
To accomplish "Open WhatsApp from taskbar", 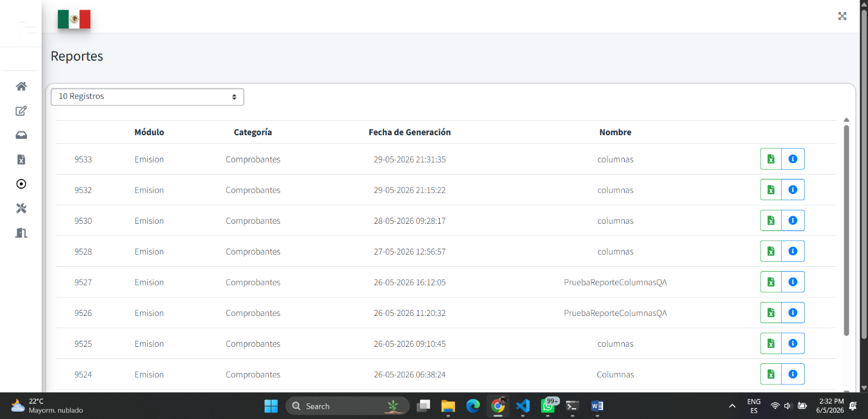I will coord(548,405).
